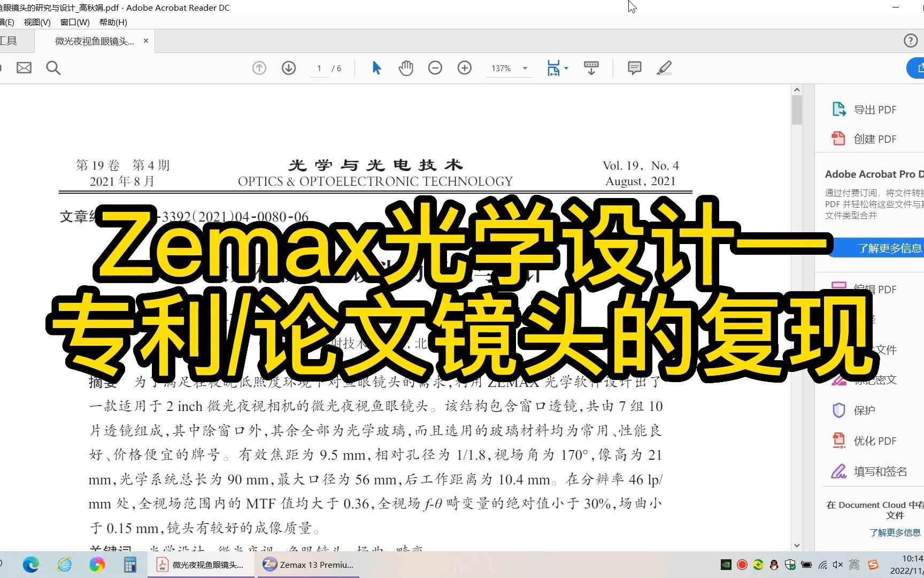Image resolution: width=924 pixels, height=578 pixels.
Task: Click the document scrollbar up arrow
Action: click(x=797, y=90)
